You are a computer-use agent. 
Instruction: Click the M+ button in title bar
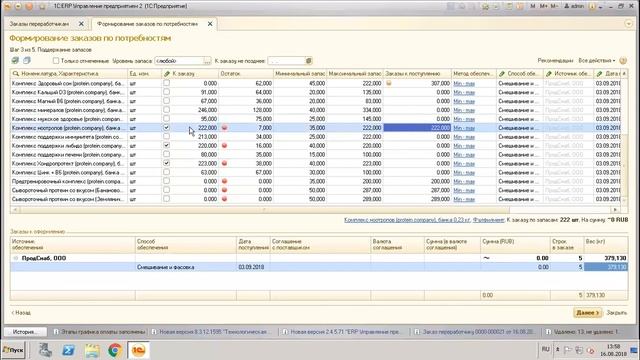pos(544,6)
